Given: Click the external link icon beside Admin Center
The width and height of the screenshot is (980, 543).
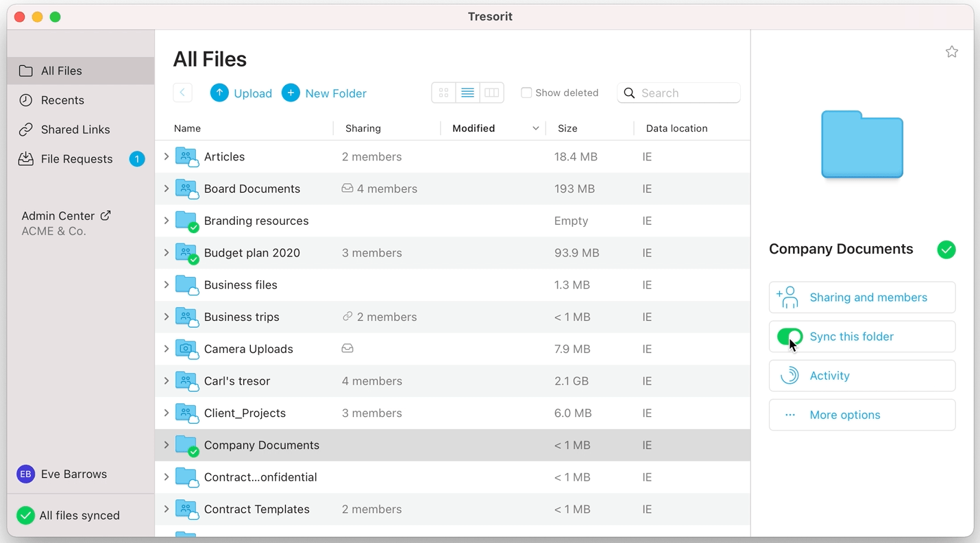Looking at the screenshot, I should pos(106,215).
